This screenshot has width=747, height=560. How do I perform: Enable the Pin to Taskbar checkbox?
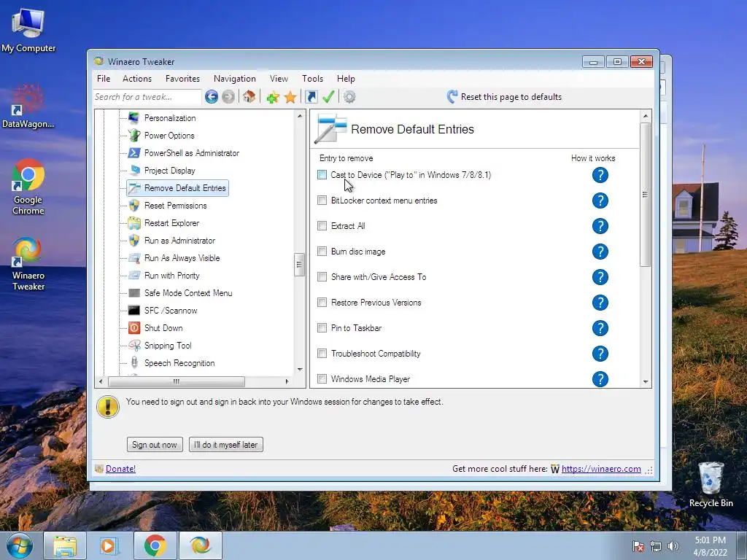(322, 328)
